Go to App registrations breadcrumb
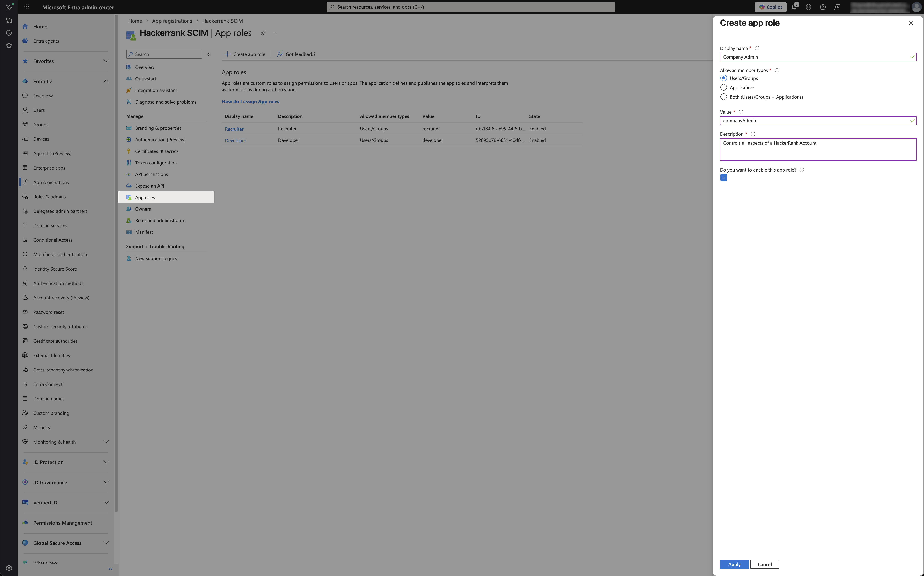This screenshot has height=576, width=924. click(x=172, y=21)
